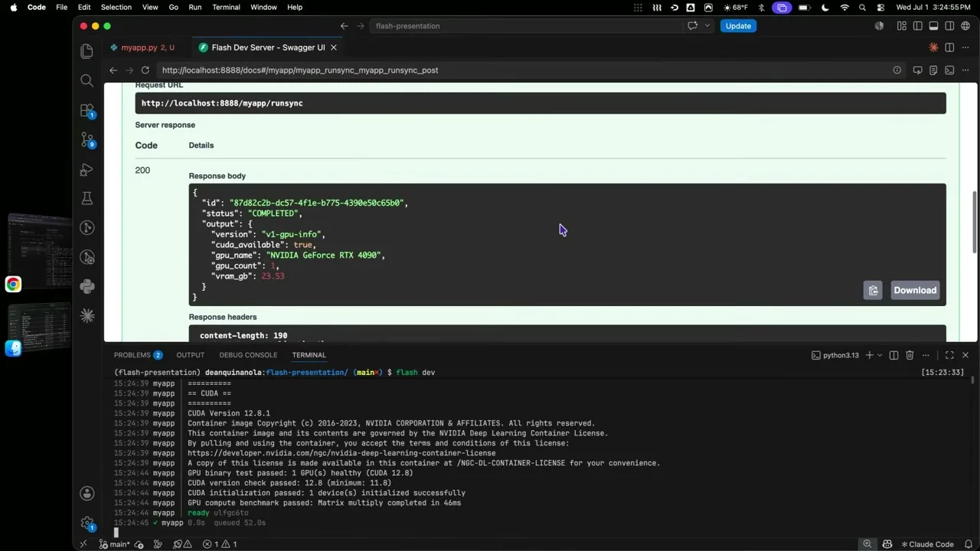The width and height of the screenshot is (980, 551).
Task: Toggle the secondary side bar layout
Action: click(x=949, y=26)
